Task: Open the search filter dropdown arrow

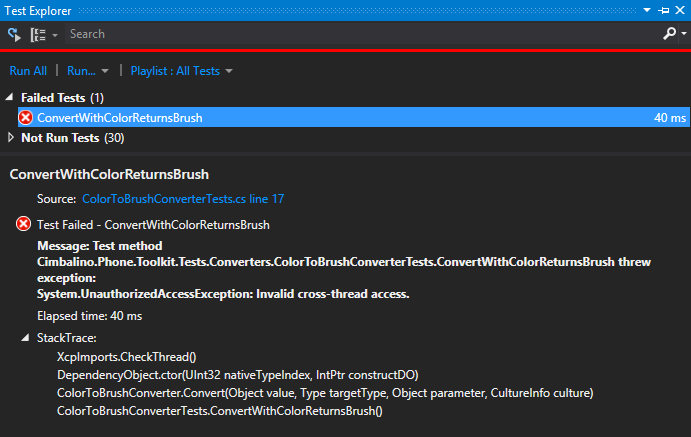Action: click(682, 34)
